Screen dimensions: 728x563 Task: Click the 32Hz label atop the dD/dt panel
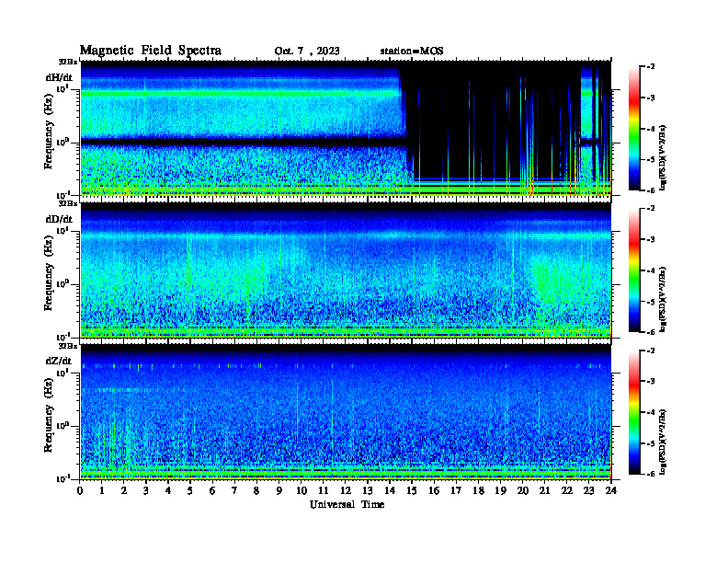[68, 203]
